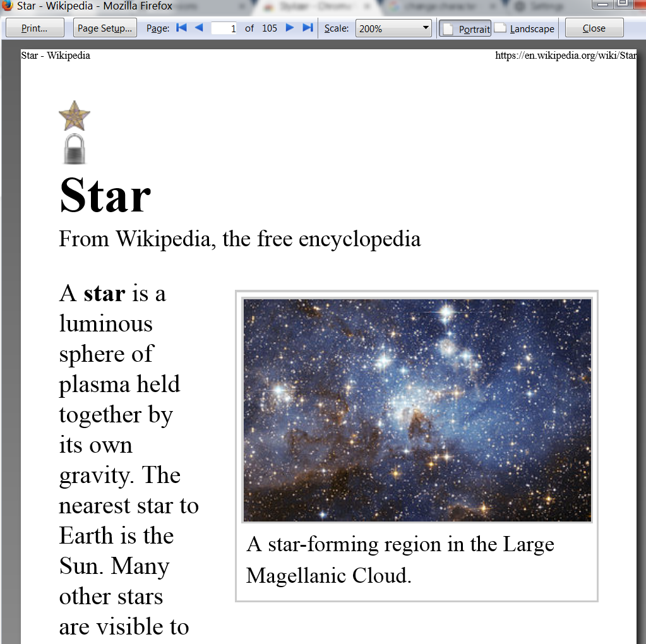Click the Firefox logo in title bar
The width and height of the screenshot is (646, 644).
tap(8, 6)
